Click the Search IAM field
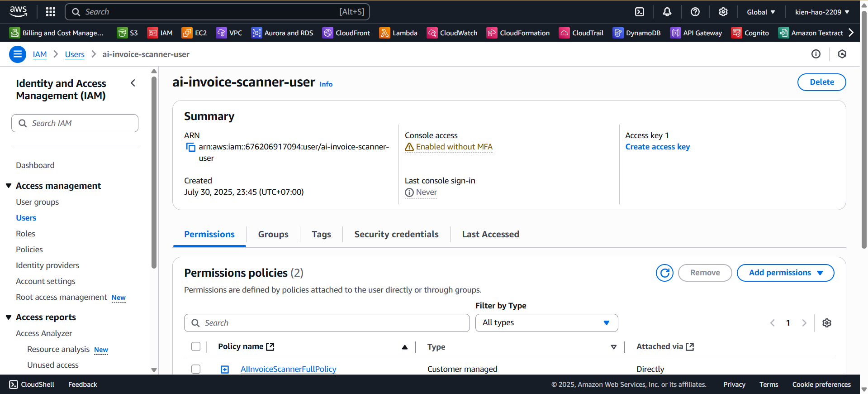This screenshot has height=394, width=868. 75,123
